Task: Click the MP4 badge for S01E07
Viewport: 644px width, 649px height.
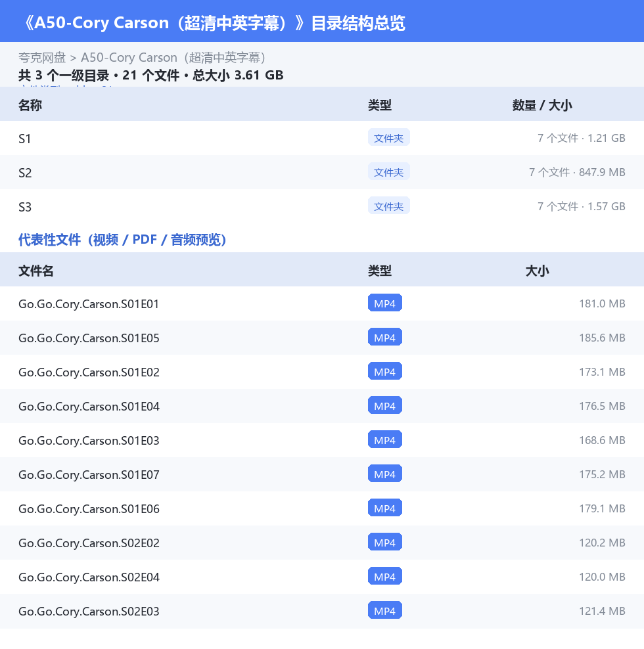Action: (x=384, y=474)
